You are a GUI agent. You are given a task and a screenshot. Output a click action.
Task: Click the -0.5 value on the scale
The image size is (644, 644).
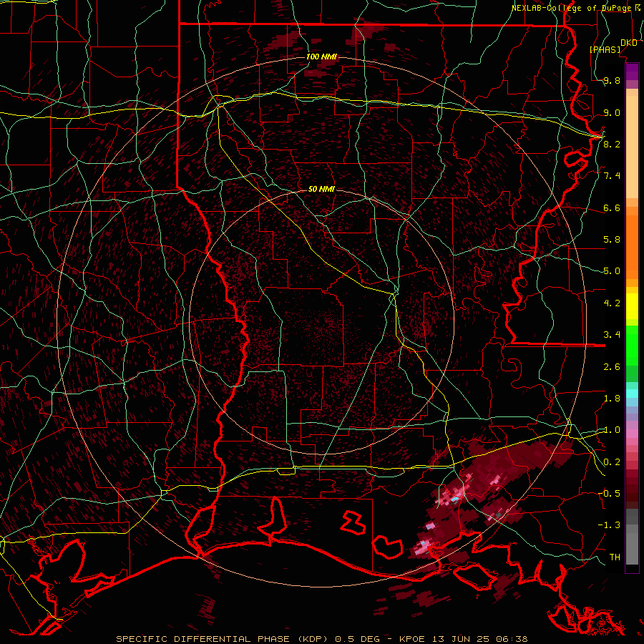pos(609,493)
